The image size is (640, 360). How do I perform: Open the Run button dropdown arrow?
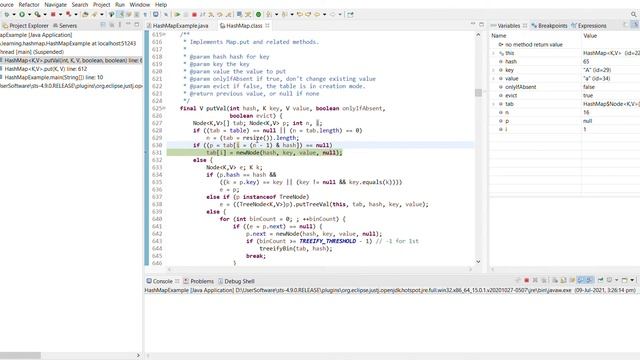pyautogui.click(x=29, y=14)
